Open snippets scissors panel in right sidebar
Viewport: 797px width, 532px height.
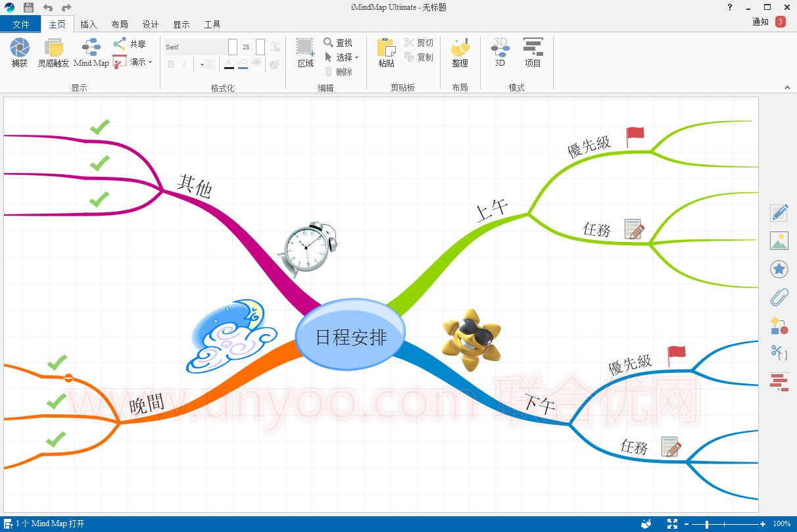click(x=779, y=352)
